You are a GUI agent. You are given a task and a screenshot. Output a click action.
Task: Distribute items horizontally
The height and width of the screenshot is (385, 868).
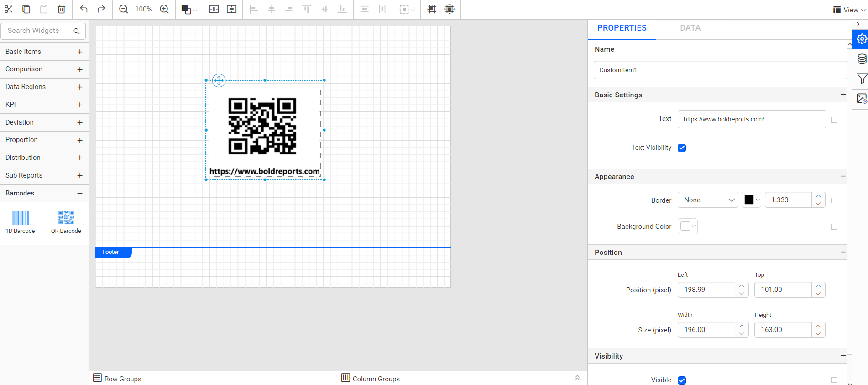[382, 9]
